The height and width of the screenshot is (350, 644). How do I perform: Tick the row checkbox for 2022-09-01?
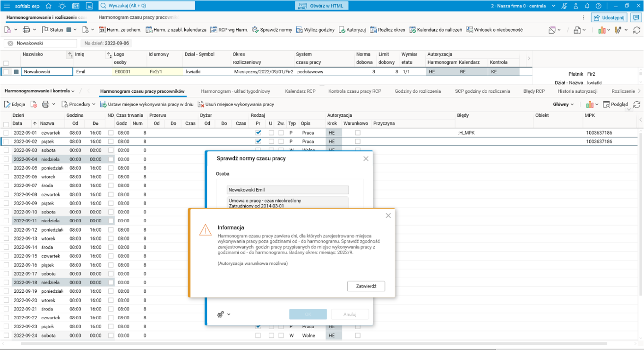point(6,133)
